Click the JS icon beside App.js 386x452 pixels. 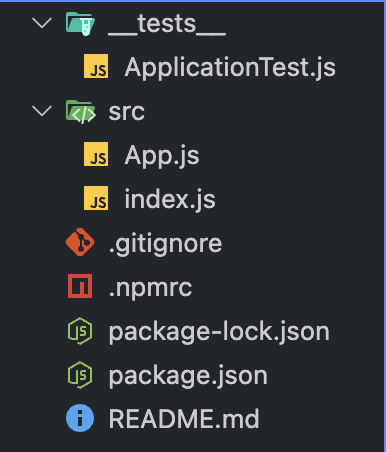tap(96, 154)
